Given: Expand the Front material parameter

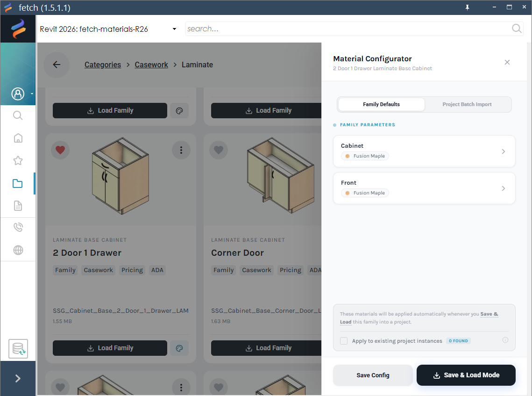Looking at the screenshot, I should (x=424, y=188).
